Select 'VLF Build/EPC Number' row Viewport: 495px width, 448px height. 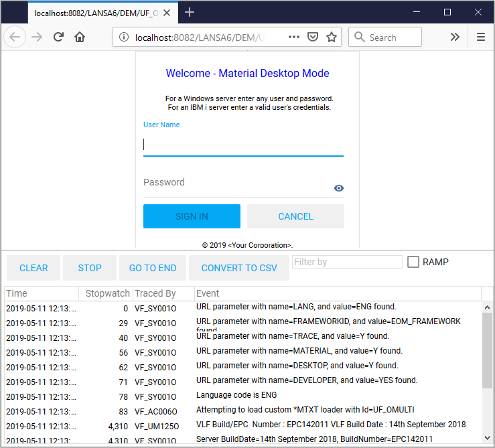(243, 425)
